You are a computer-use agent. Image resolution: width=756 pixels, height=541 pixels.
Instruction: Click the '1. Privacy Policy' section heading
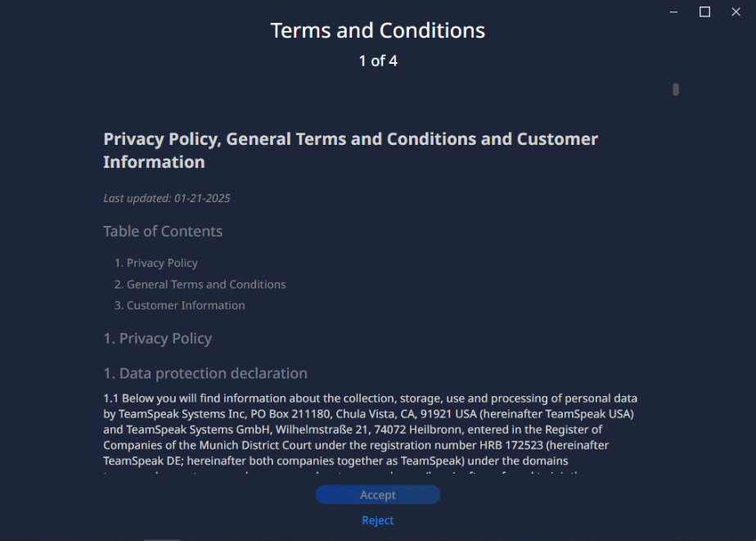pos(157,339)
